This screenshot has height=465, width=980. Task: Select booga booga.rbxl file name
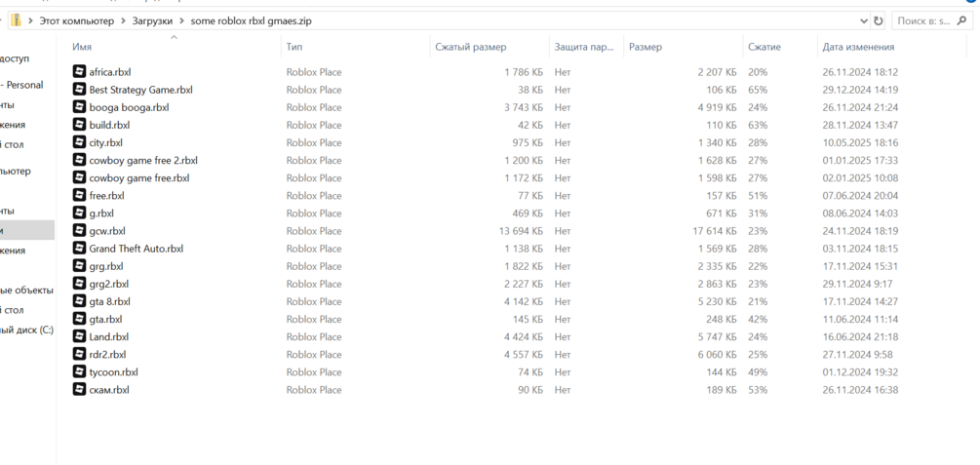point(129,107)
